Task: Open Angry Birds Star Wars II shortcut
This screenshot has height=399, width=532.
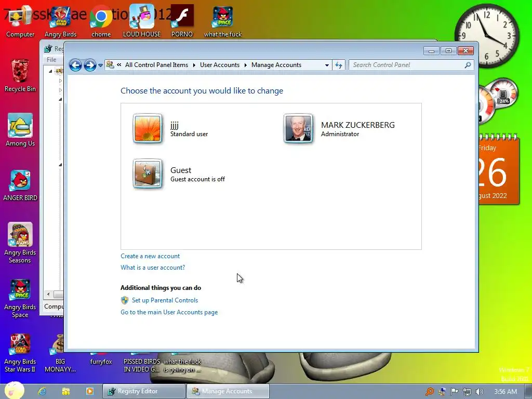Action: point(20,353)
